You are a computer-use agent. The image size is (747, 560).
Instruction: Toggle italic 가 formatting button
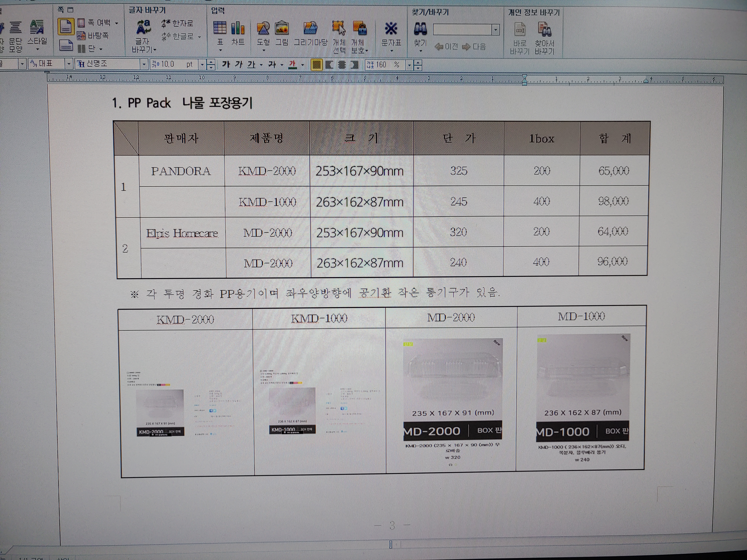point(239,64)
